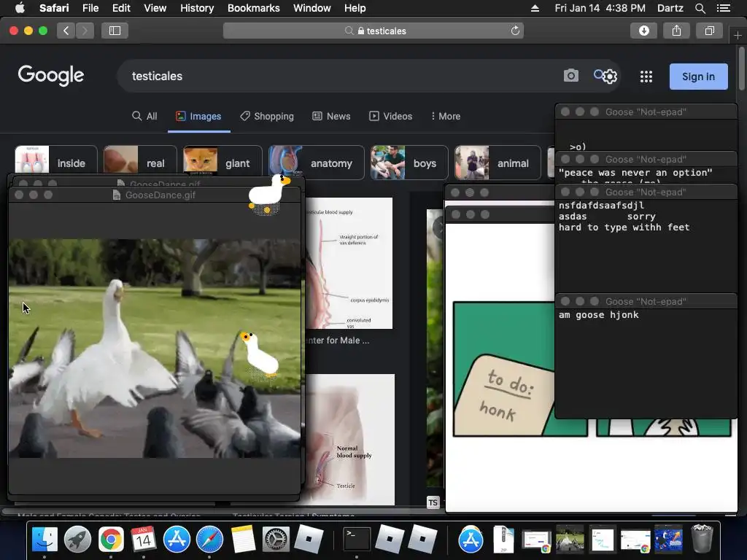Open the File menu
This screenshot has width=747, height=560.
pyautogui.click(x=90, y=8)
